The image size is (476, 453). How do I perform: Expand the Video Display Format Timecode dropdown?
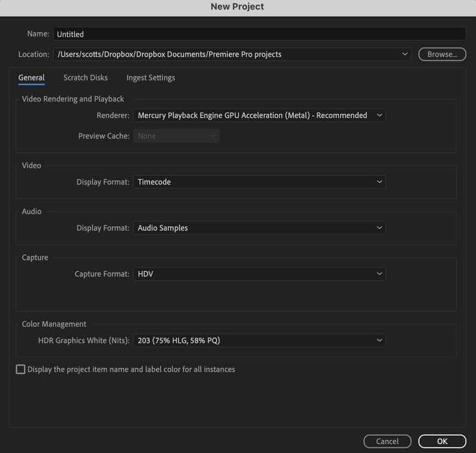click(x=259, y=182)
